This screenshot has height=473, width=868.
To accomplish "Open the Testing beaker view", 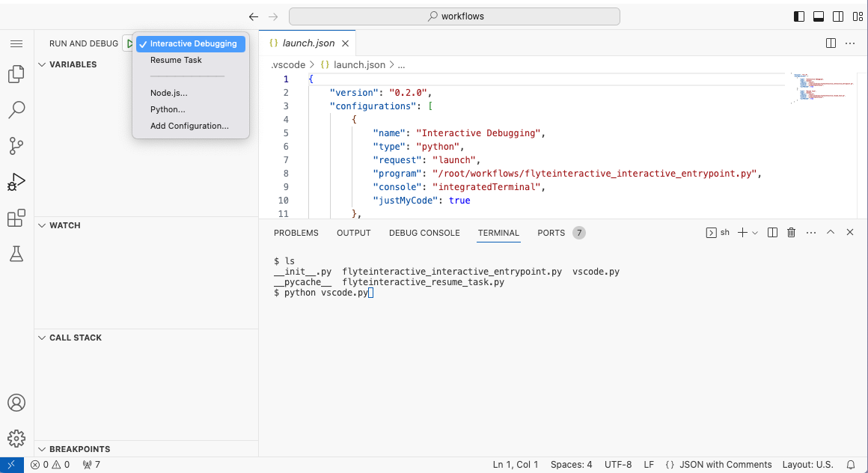I will coord(16,254).
